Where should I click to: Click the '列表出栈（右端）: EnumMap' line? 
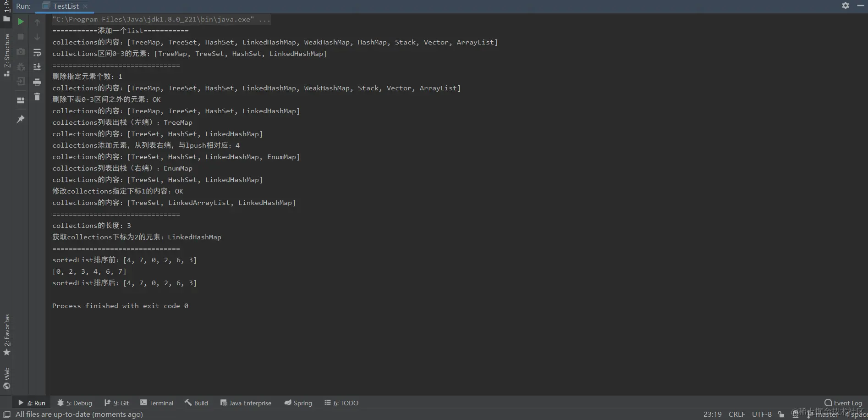click(x=122, y=168)
